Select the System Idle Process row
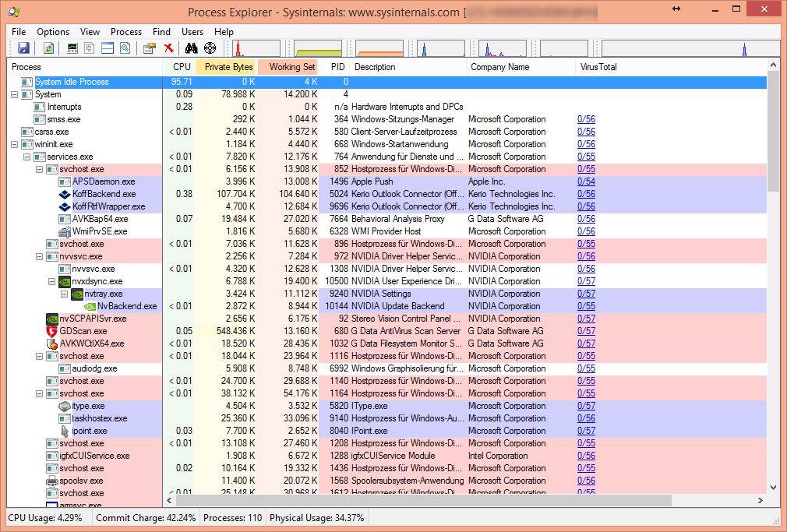The image size is (787, 532). click(387, 82)
